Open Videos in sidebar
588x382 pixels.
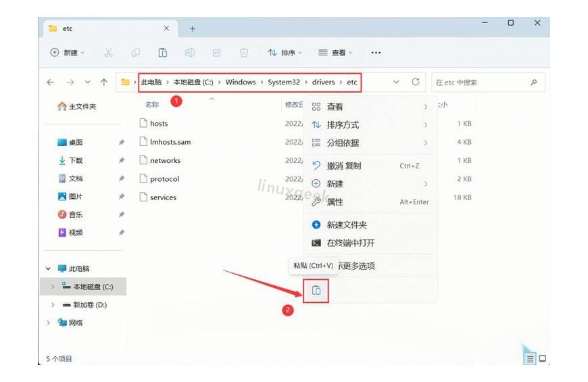[70, 233]
